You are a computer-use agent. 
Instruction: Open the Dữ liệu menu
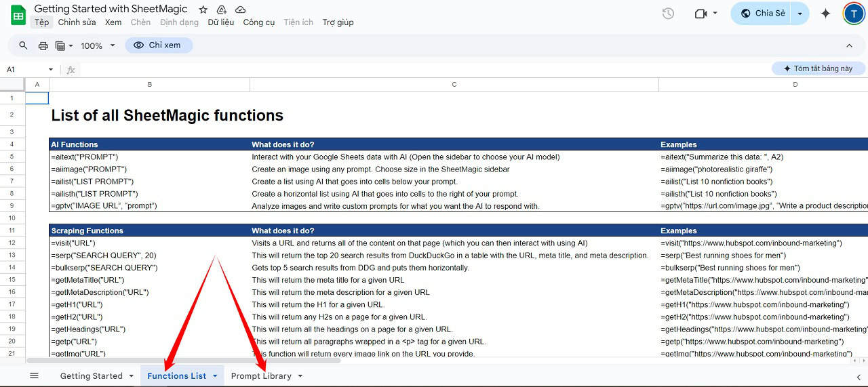[x=221, y=22]
